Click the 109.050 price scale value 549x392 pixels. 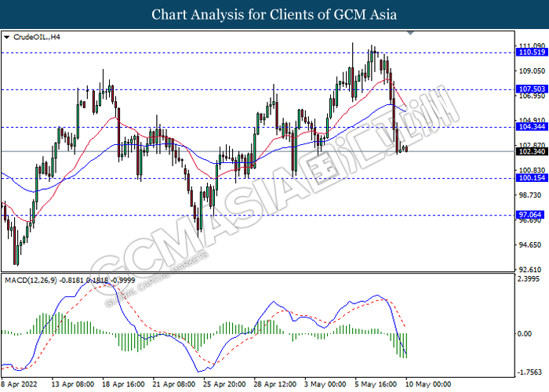coord(532,71)
